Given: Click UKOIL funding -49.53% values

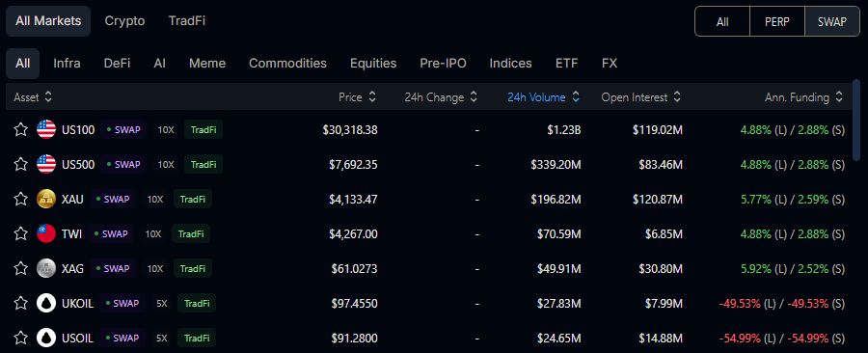Looking at the screenshot, I should click(x=781, y=303).
